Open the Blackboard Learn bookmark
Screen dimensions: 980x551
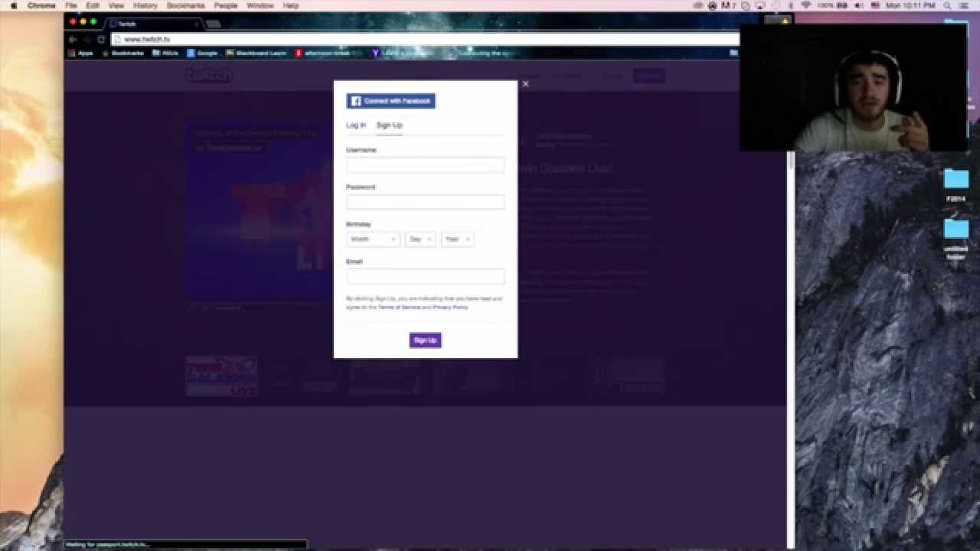[x=256, y=54]
